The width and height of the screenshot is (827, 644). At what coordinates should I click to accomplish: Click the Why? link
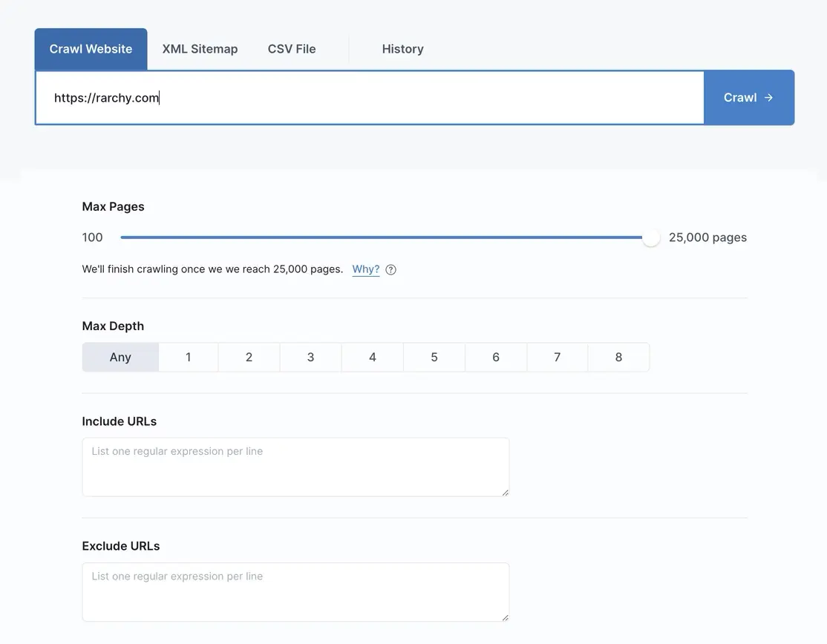click(x=365, y=269)
